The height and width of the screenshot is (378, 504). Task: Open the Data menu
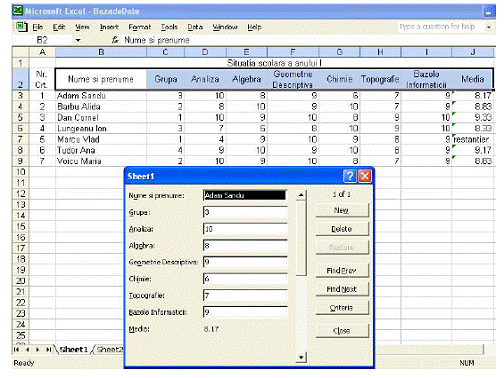coord(195,27)
